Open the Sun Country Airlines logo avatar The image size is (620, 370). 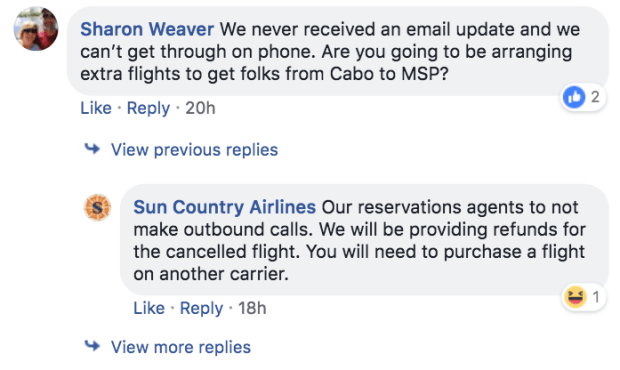(x=97, y=208)
